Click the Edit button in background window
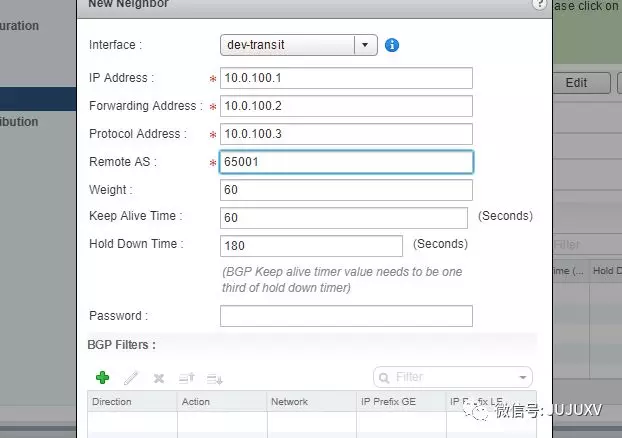 click(x=582, y=83)
